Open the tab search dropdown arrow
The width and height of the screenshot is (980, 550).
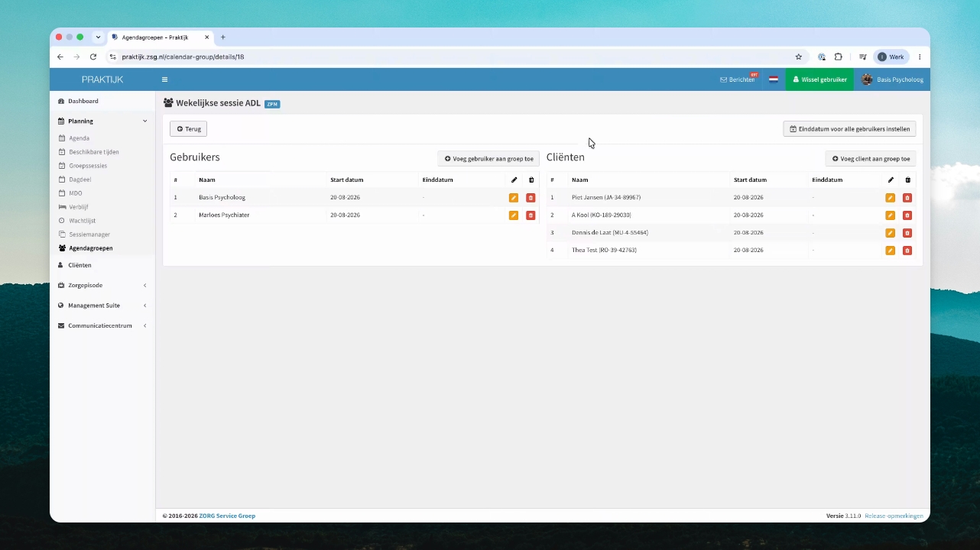pos(98,37)
